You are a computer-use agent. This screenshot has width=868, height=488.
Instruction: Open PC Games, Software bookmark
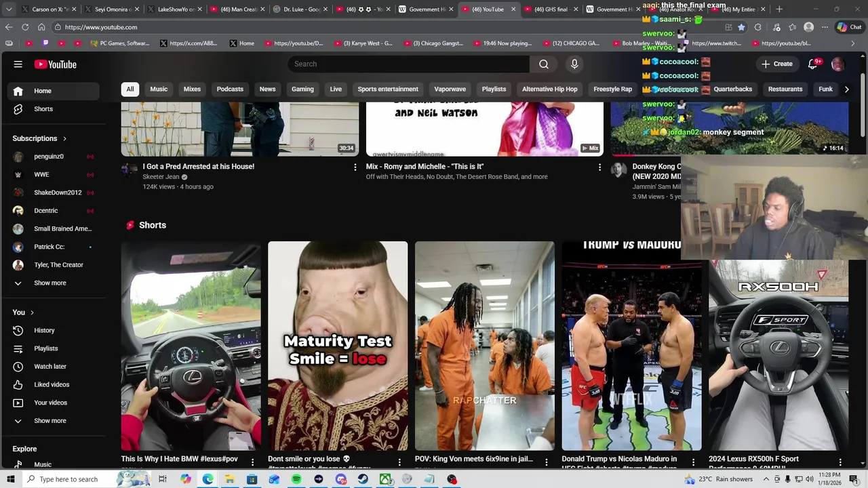coord(119,43)
